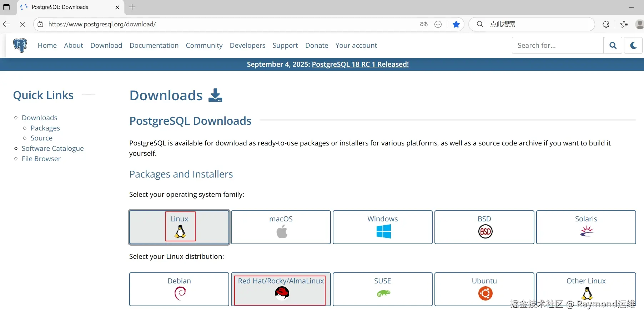Viewport: 644px width, 318px height.
Task: Select the BSD operating system button
Action: click(484, 227)
